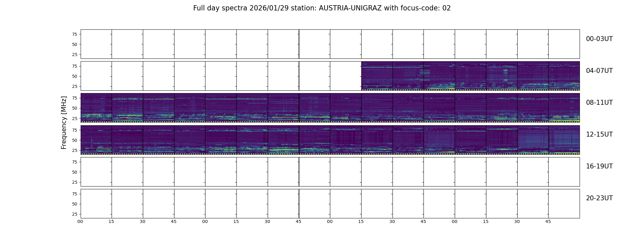The width and height of the screenshot is (644, 245).
Task: Select the "08-11UT" row label
Action: (599, 103)
